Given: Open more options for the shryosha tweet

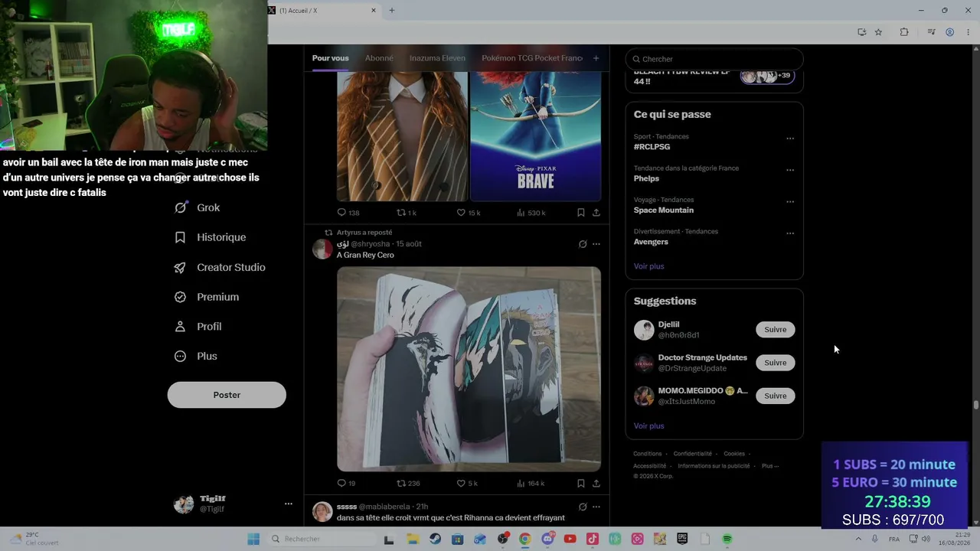Looking at the screenshot, I should [596, 244].
